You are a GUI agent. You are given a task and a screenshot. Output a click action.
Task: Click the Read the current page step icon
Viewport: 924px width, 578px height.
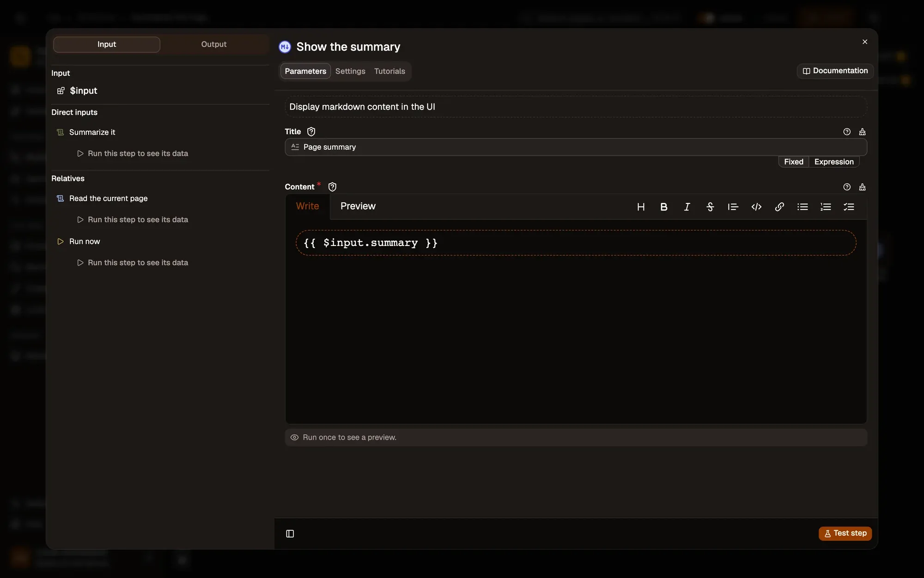[60, 198]
